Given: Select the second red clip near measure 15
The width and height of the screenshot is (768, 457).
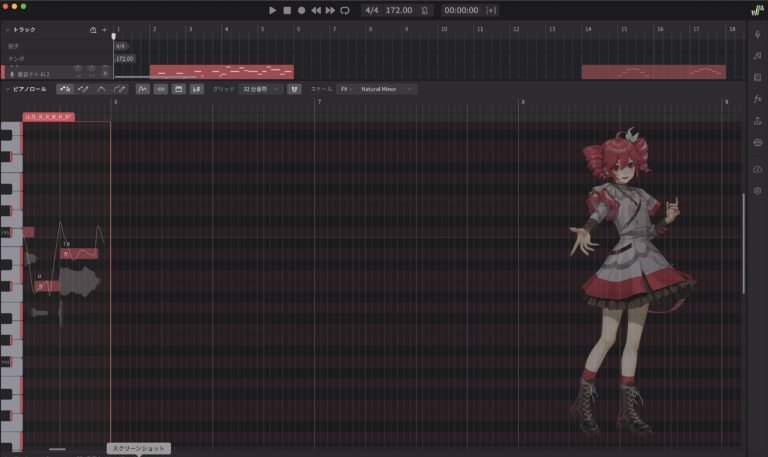Looking at the screenshot, I should pyautogui.click(x=653, y=72).
